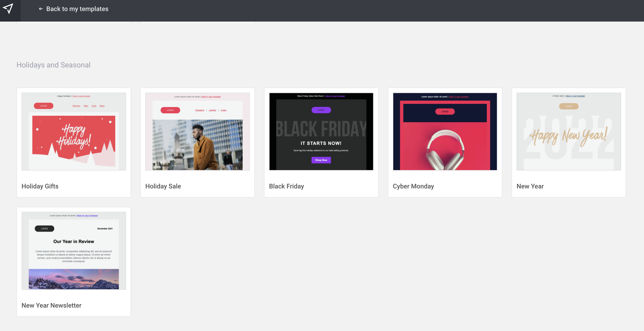Click the New Year title text
The image size is (644, 331).
click(x=530, y=186)
